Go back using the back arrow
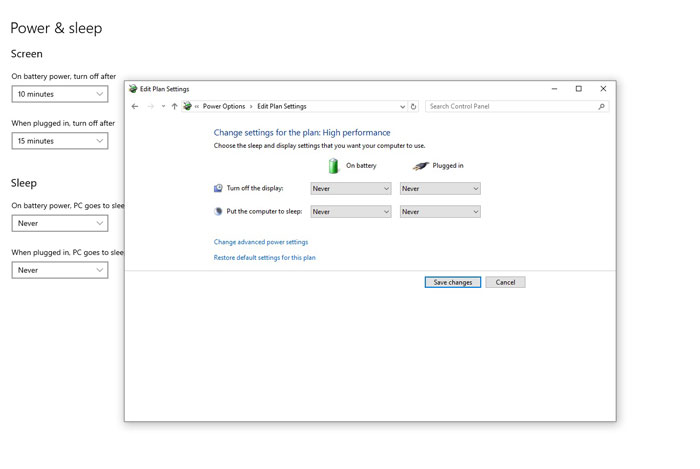This screenshot has height=469, width=700. coord(135,106)
